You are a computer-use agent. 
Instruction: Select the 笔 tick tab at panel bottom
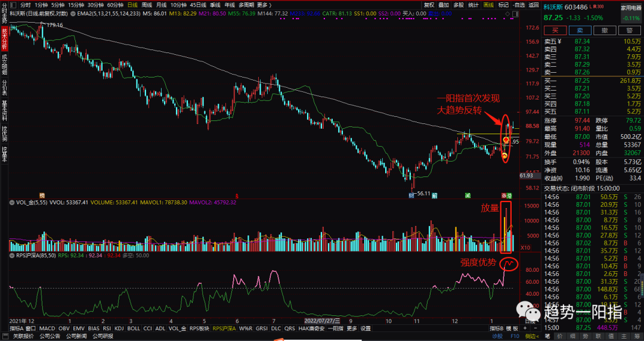pos(547,336)
